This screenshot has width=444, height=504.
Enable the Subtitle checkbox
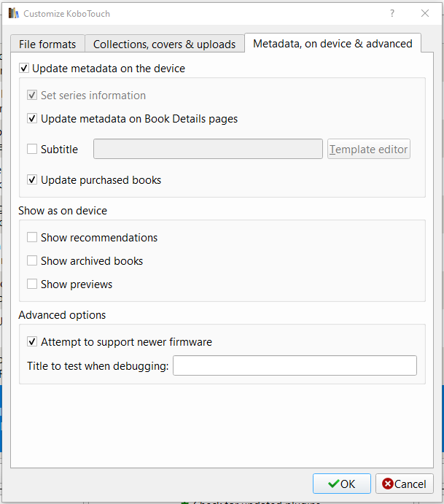(x=32, y=150)
